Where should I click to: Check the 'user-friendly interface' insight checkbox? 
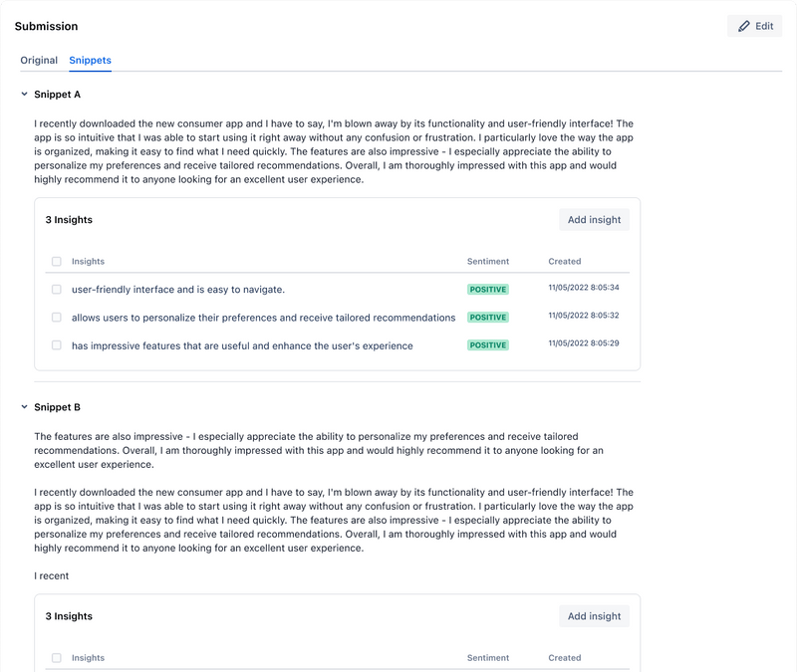[x=57, y=290]
